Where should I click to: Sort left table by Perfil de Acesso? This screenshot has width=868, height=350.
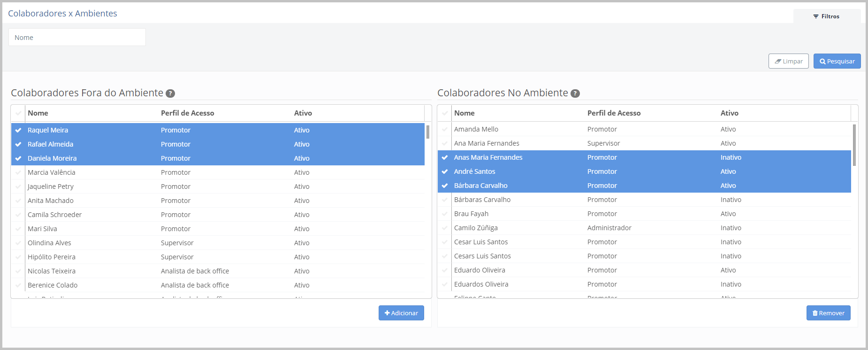[x=187, y=113]
